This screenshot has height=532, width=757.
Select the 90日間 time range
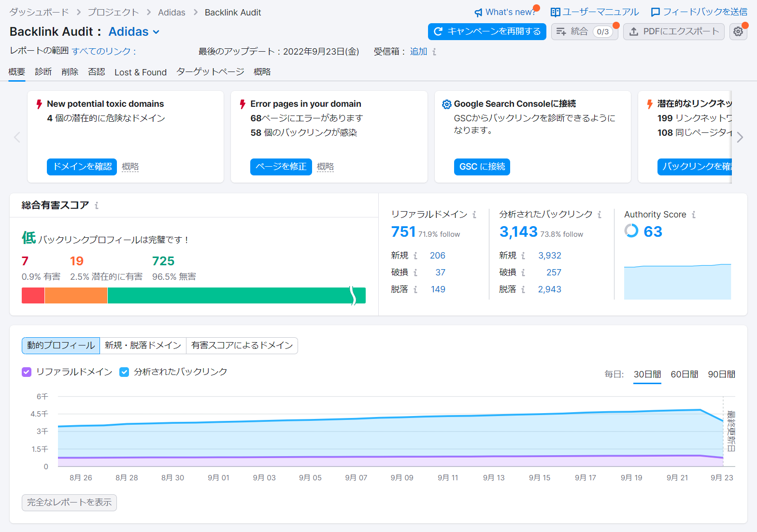pos(722,374)
